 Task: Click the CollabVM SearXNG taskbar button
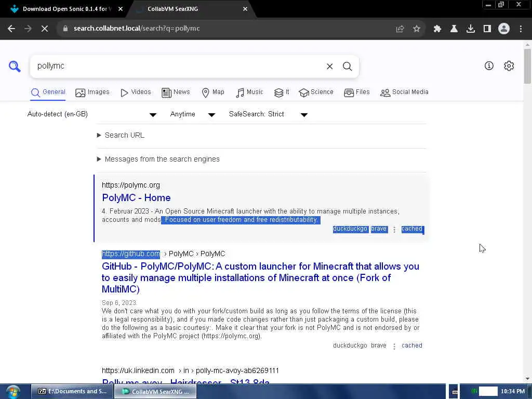point(155,392)
